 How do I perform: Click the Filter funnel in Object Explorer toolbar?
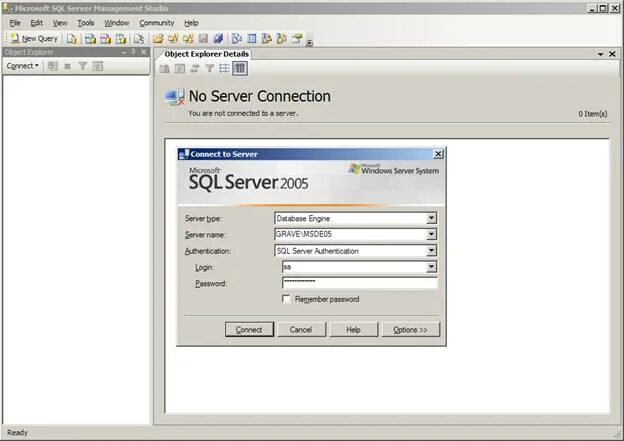point(82,66)
